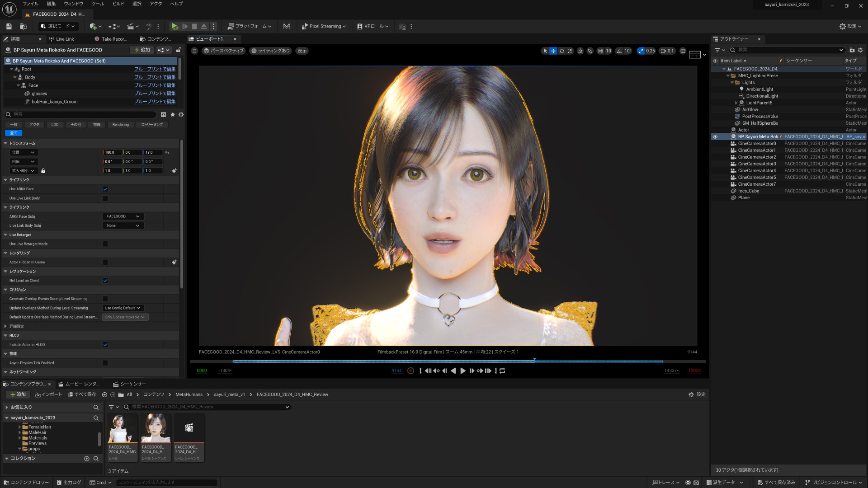
Task: Click the 追加 button in the Details panel
Action: pos(142,50)
